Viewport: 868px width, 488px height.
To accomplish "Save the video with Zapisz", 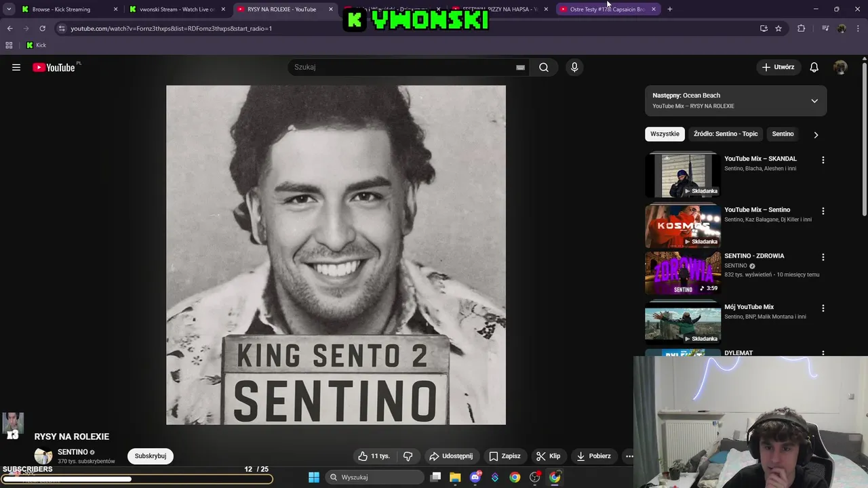I will click(x=505, y=456).
